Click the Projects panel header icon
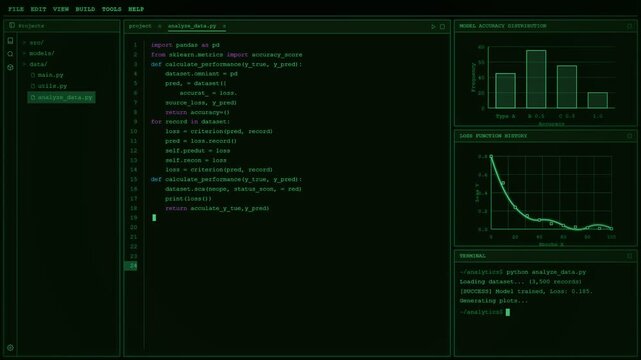The width and height of the screenshot is (641, 360). [12, 25]
